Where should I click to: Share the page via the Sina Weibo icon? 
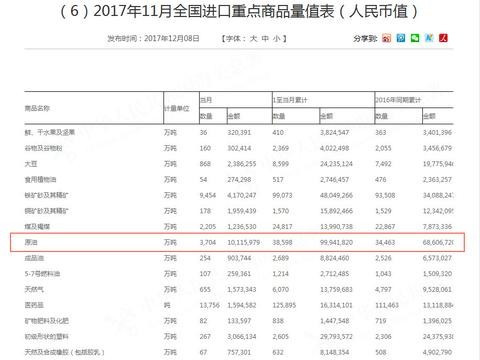click(387, 38)
